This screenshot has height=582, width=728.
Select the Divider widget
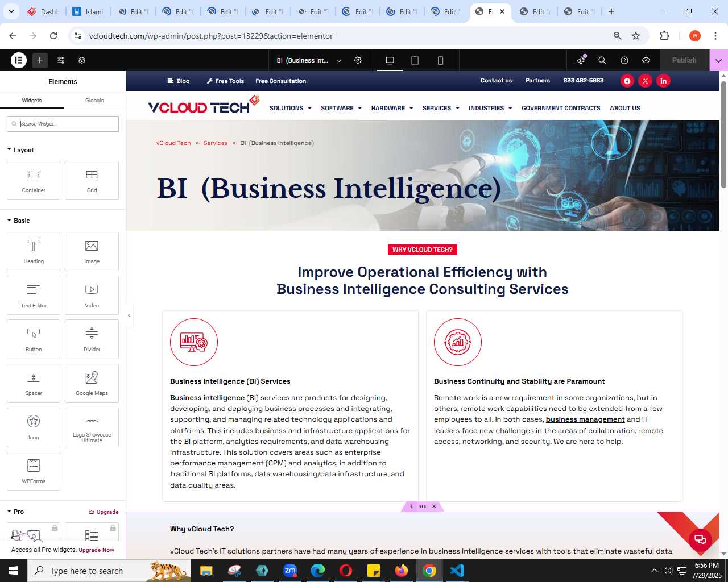pyautogui.click(x=92, y=339)
